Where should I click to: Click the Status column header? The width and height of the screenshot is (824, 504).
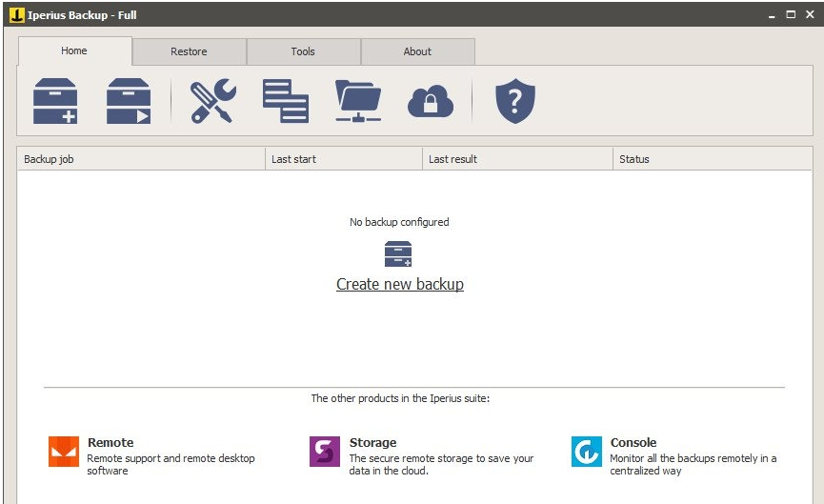712,159
